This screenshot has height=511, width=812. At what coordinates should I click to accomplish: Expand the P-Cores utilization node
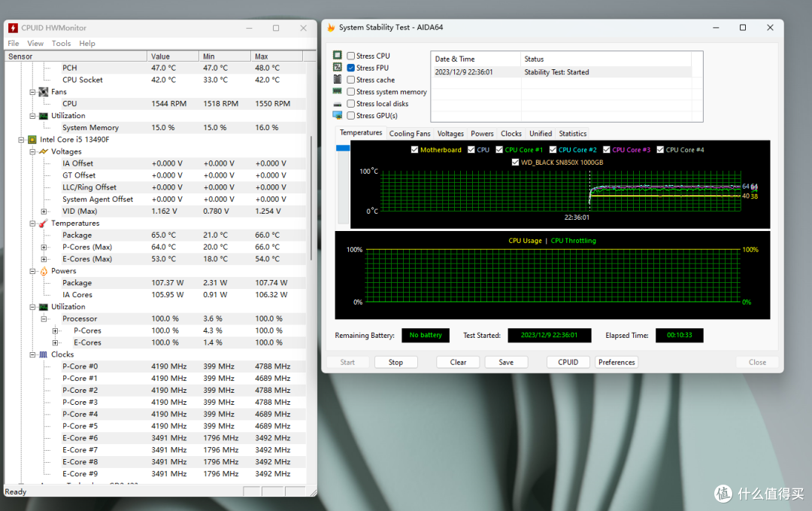[x=55, y=330]
